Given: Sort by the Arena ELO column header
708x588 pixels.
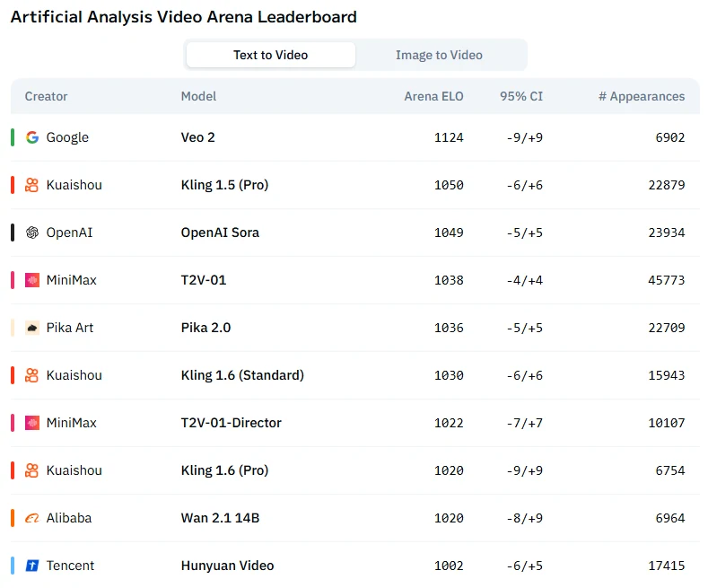Looking at the screenshot, I should [x=433, y=96].
